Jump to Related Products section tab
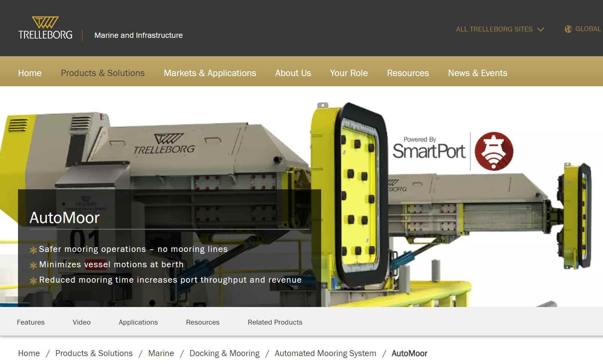 (275, 322)
